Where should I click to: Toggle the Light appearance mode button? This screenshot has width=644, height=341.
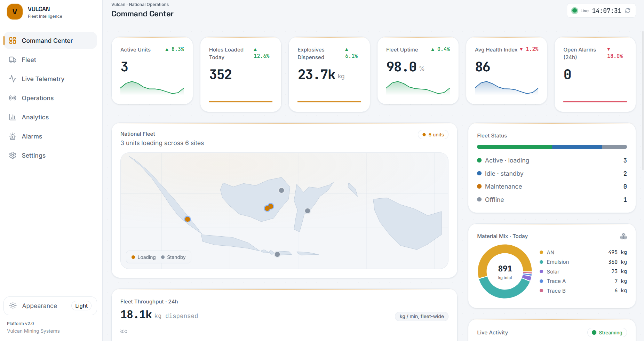pyautogui.click(x=81, y=306)
